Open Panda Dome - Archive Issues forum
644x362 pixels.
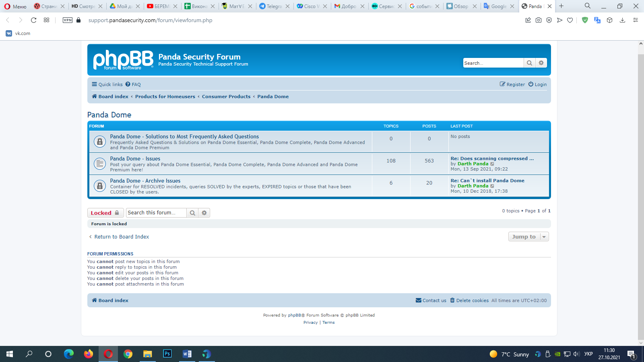(145, 181)
